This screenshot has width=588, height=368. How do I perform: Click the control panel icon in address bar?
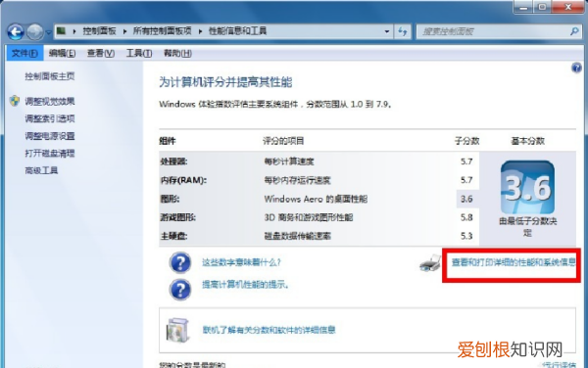[61, 31]
